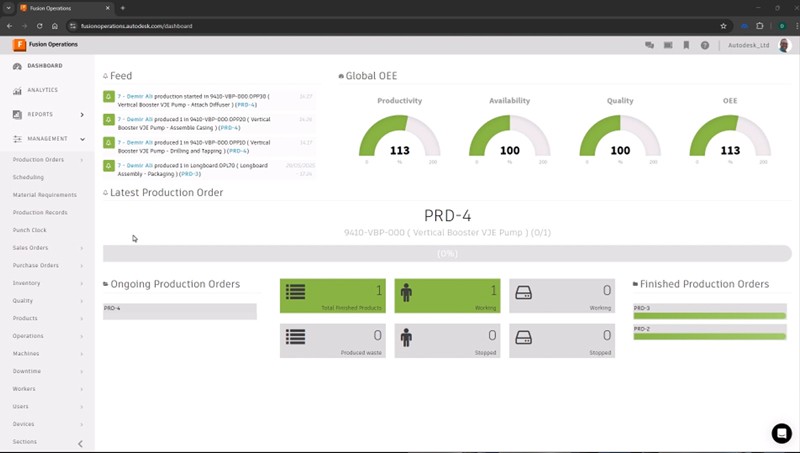
Task: Click the browser bookmark star icon
Action: pyautogui.click(x=723, y=26)
